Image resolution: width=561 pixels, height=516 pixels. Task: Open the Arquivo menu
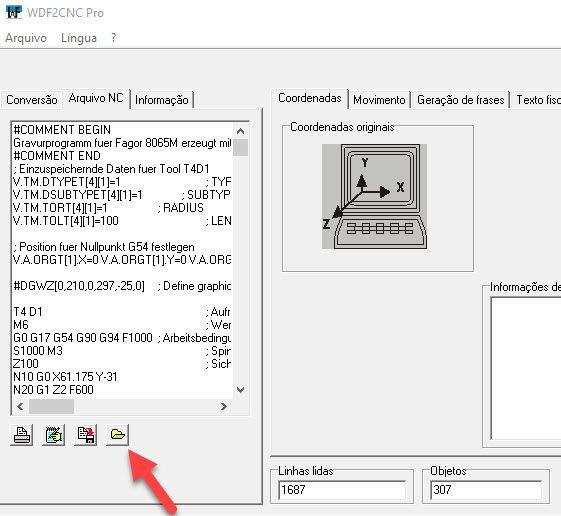pos(26,38)
